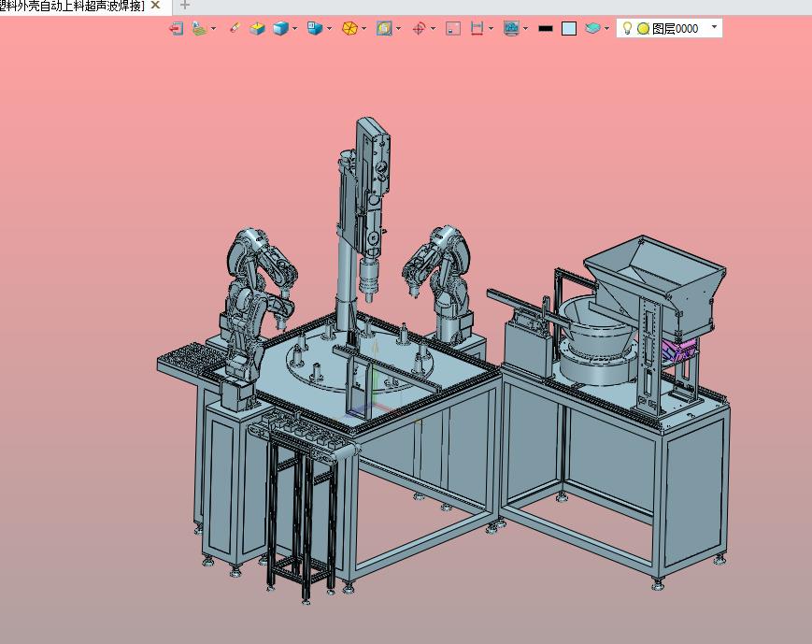Click the yellow circle layer color indicator
Image resolution: width=812 pixels, height=644 pixels.
643,28
